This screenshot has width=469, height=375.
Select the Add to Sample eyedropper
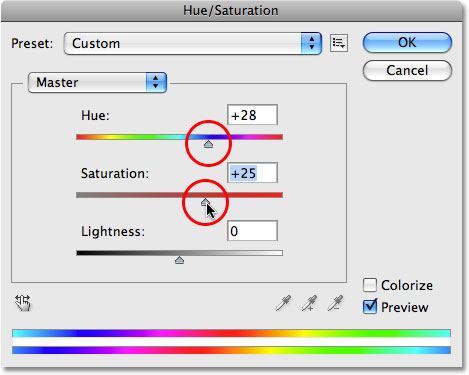click(x=310, y=303)
